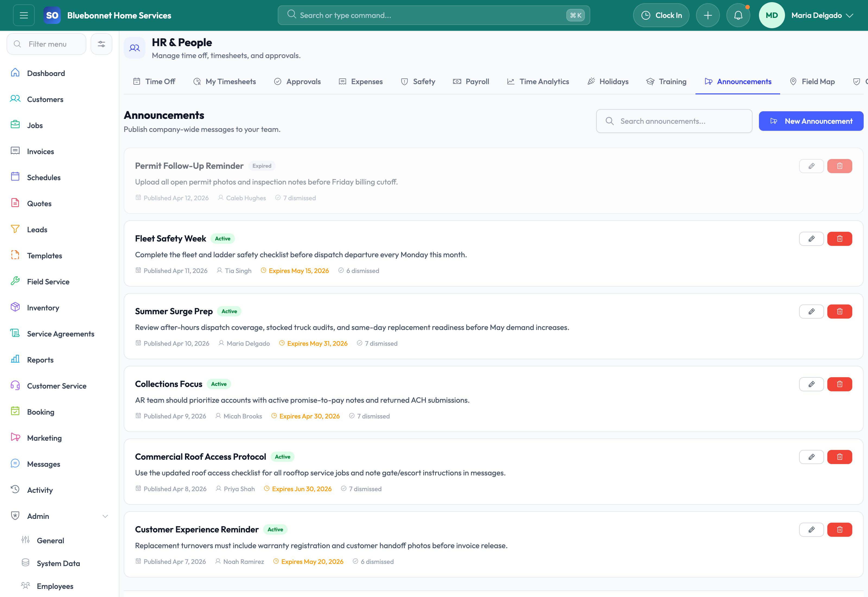Open Templates in the sidebar
This screenshot has height=597, width=868.
(59, 256)
